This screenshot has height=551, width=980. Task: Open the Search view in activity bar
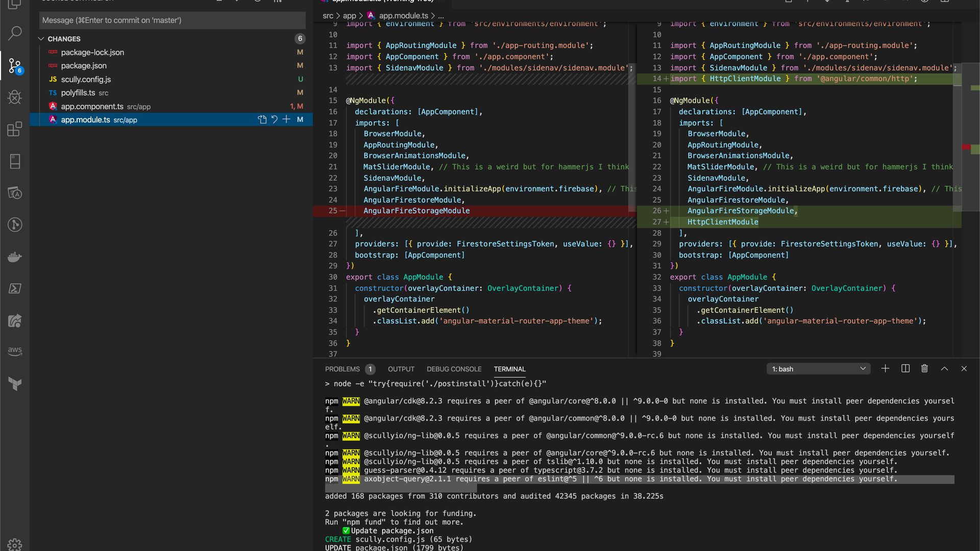click(15, 34)
